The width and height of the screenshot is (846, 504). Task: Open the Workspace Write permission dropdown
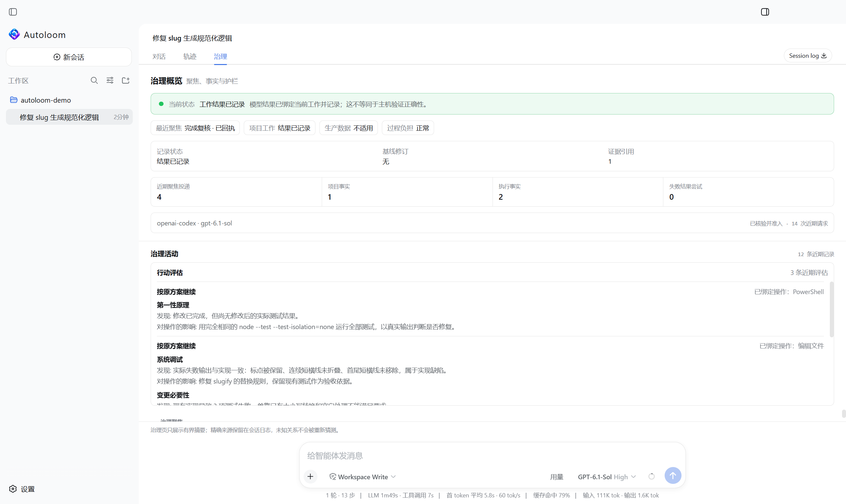pyautogui.click(x=363, y=477)
